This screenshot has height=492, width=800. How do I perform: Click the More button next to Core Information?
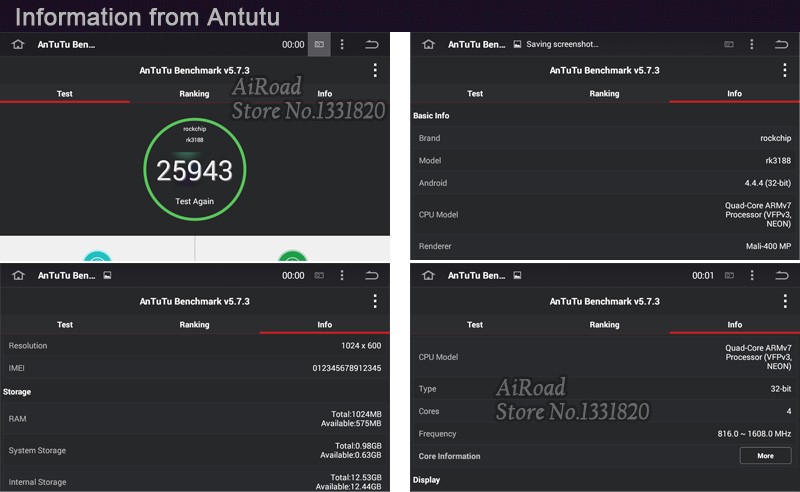coord(765,456)
